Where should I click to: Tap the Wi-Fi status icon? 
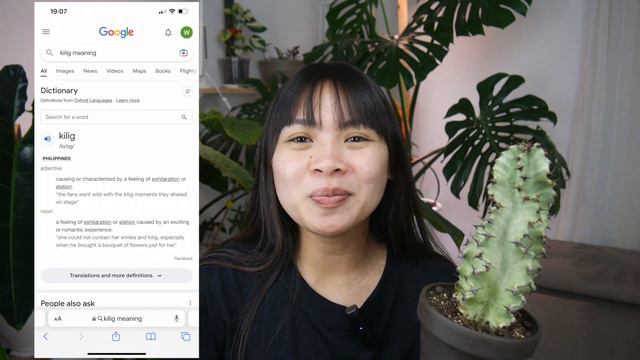tap(172, 11)
